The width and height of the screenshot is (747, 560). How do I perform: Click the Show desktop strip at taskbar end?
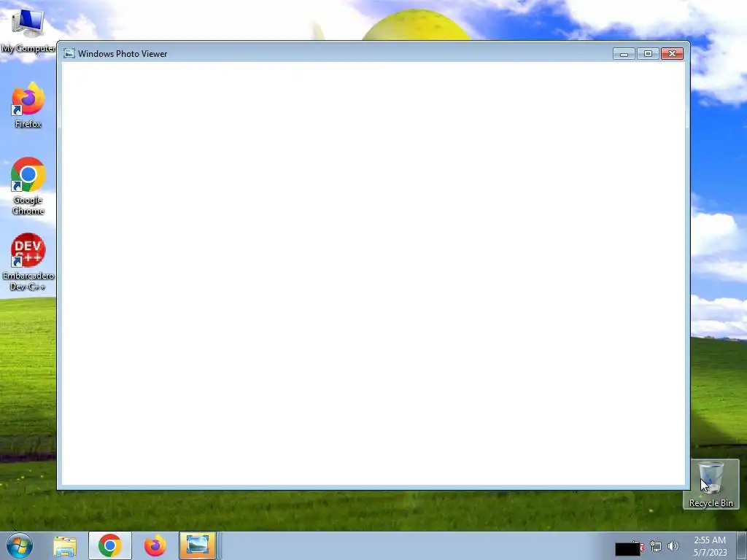point(742,546)
